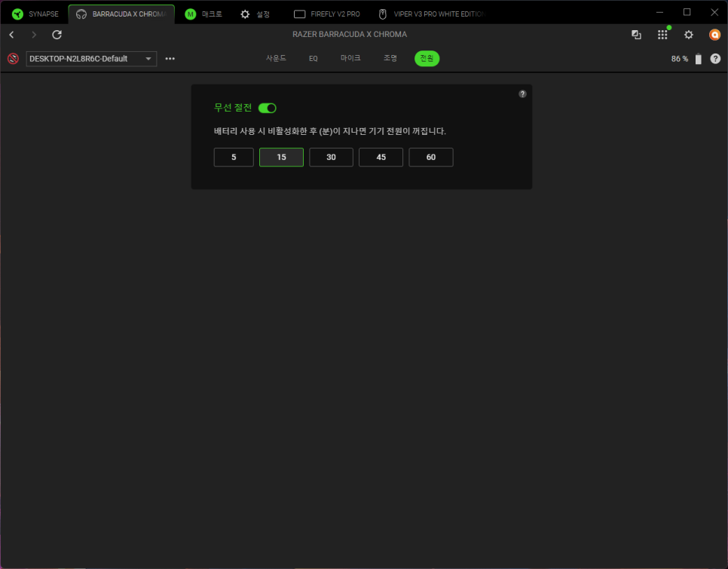Open the Viper V3 Pro White Edition tab

pyautogui.click(x=431, y=14)
